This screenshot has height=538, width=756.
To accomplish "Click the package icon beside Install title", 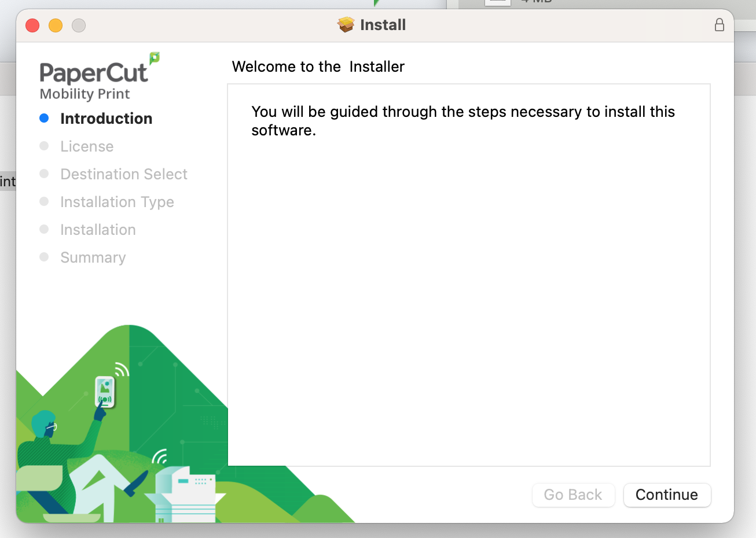I will click(346, 24).
